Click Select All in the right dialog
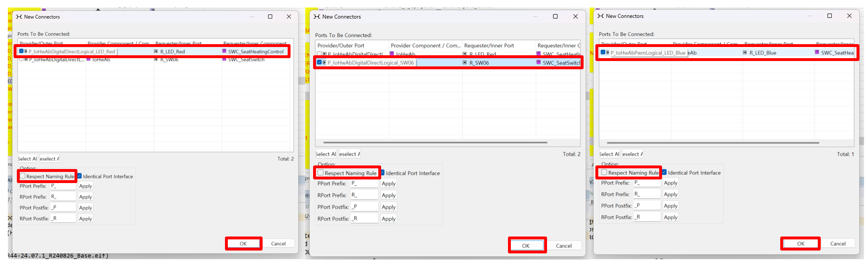 (x=609, y=154)
